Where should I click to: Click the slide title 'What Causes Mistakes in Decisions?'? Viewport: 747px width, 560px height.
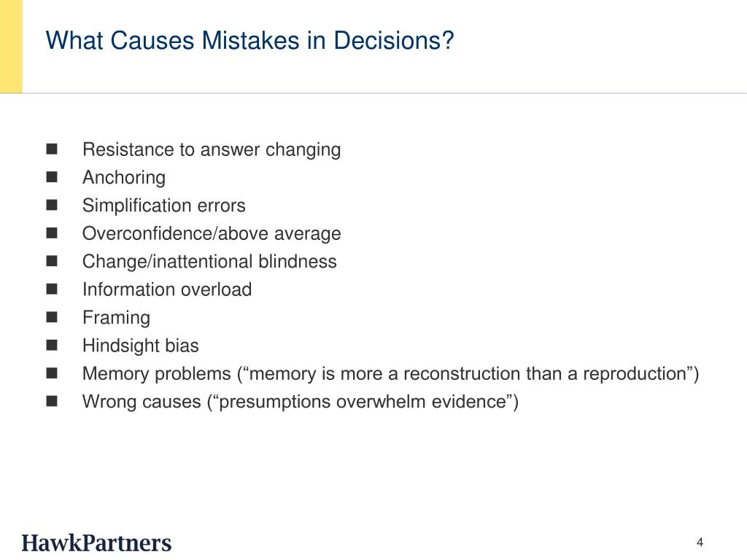[x=249, y=41]
